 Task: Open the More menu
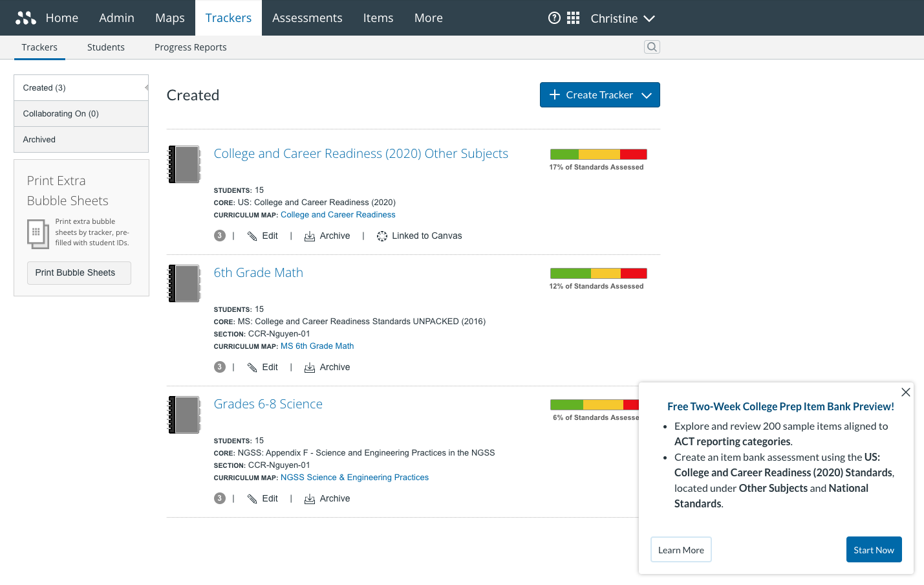[x=429, y=18]
